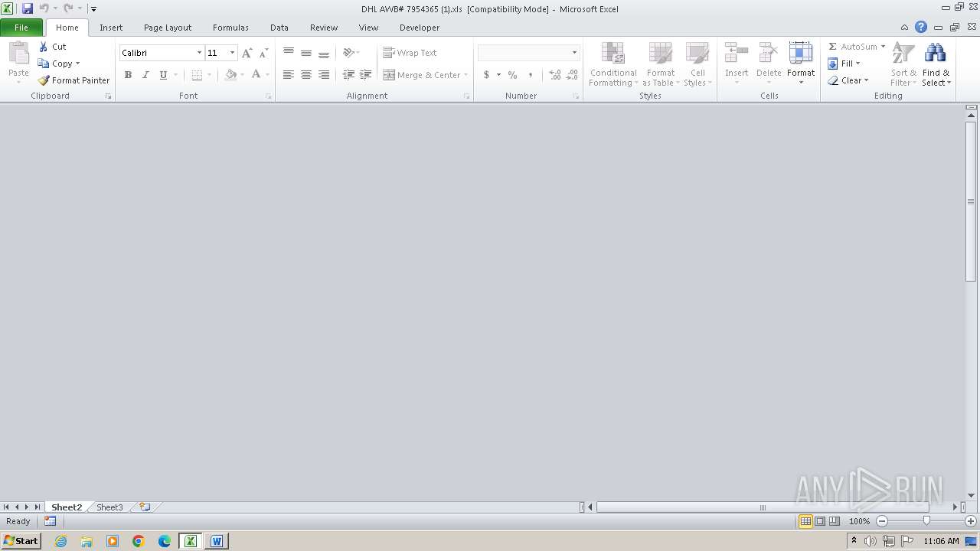Screen dimensions: 980x551
Task: Click the Bottom Align icon
Action: click(x=324, y=53)
